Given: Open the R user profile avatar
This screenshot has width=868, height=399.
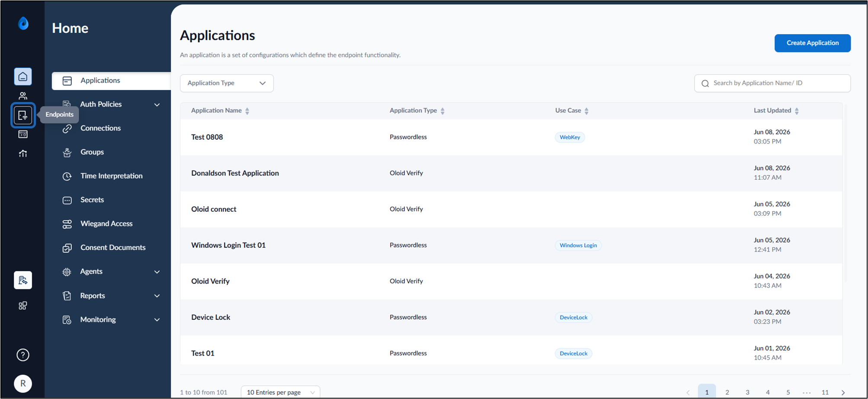Looking at the screenshot, I should point(23,383).
